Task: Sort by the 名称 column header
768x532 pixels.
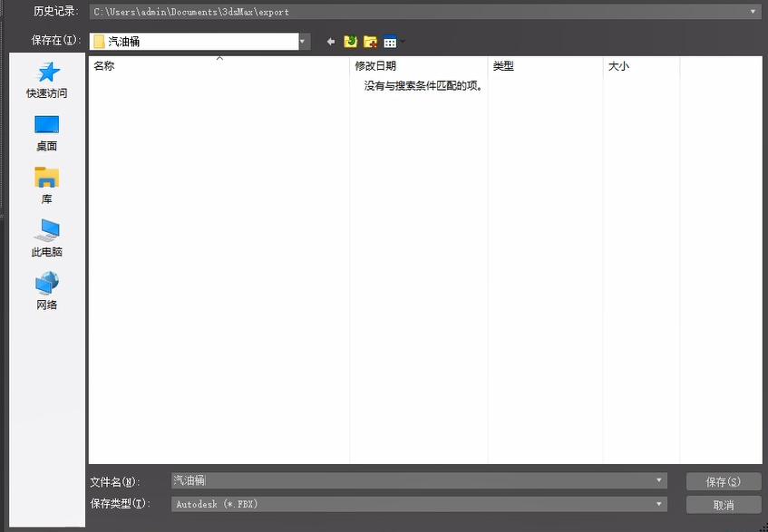Action: [219, 66]
